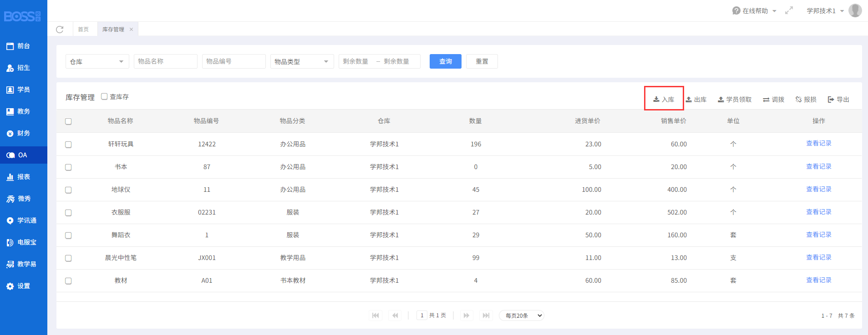The height and width of the screenshot is (335, 868).
Task: Click 学员领取 toolbar button
Action: (735, 100)
